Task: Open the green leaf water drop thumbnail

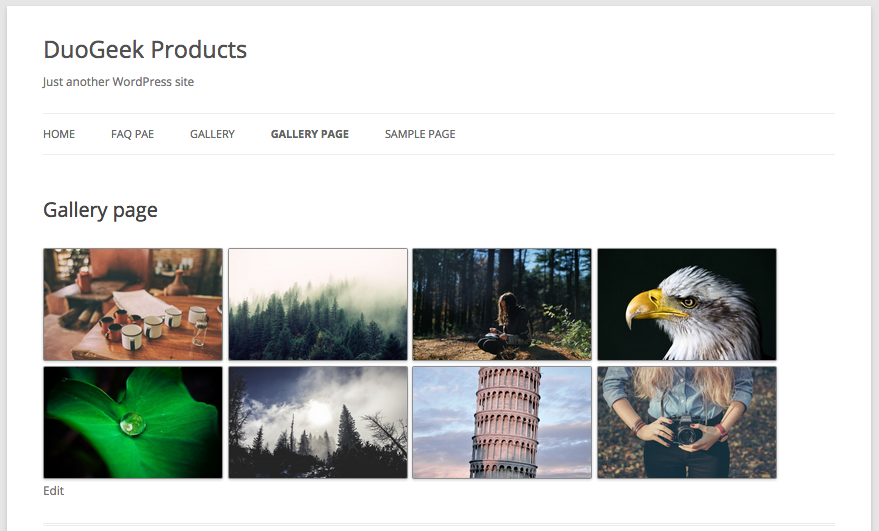Action: coord(133,422)
